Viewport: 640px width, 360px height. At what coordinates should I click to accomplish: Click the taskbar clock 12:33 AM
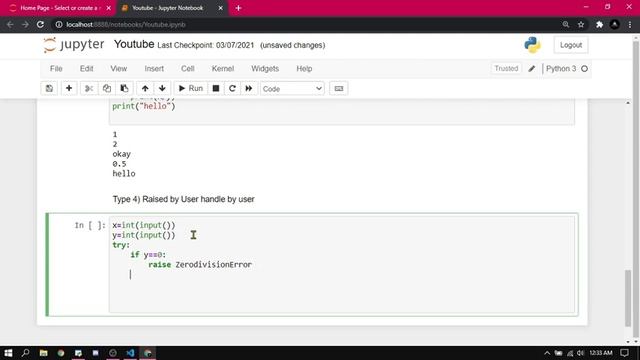tap(601, 353)
